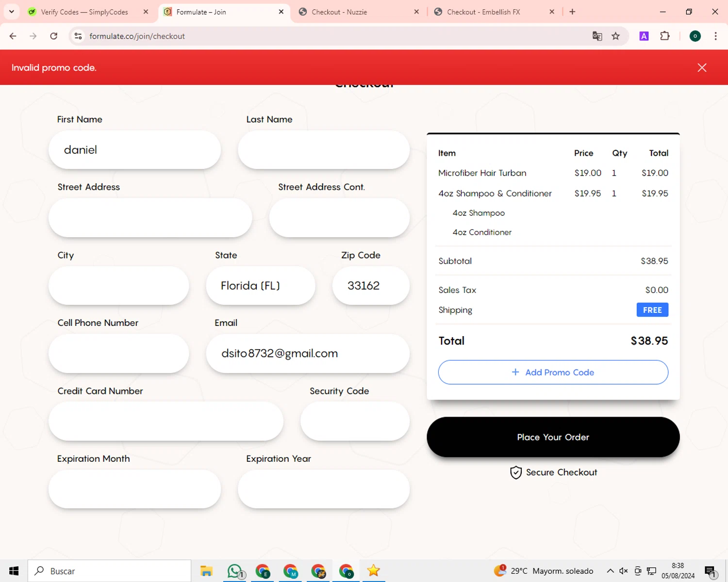Viewport: 728px width, 582px height.
Task: Click Add Promo Code button
Action: click(x=553, y=372)
